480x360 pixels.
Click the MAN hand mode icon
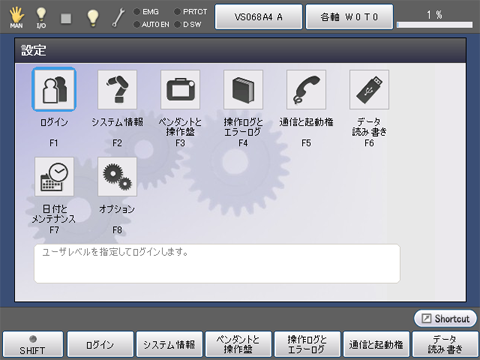click(16, 17)
